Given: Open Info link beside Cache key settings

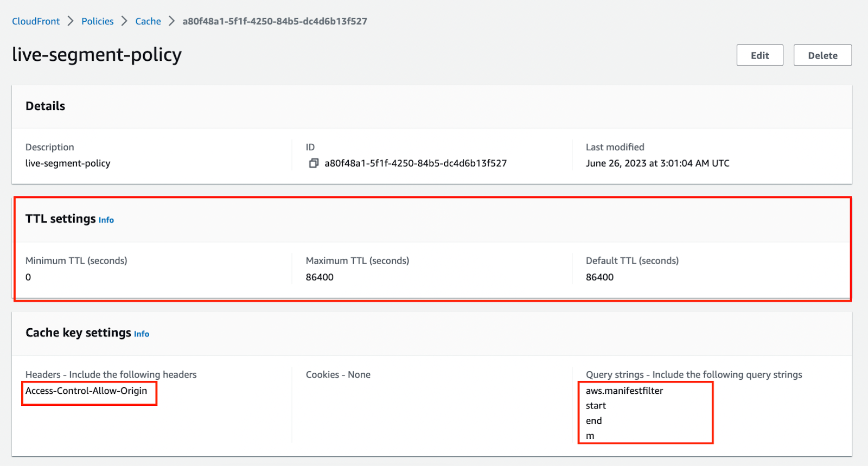Looking at the screenshot, I should click(142, 334).
